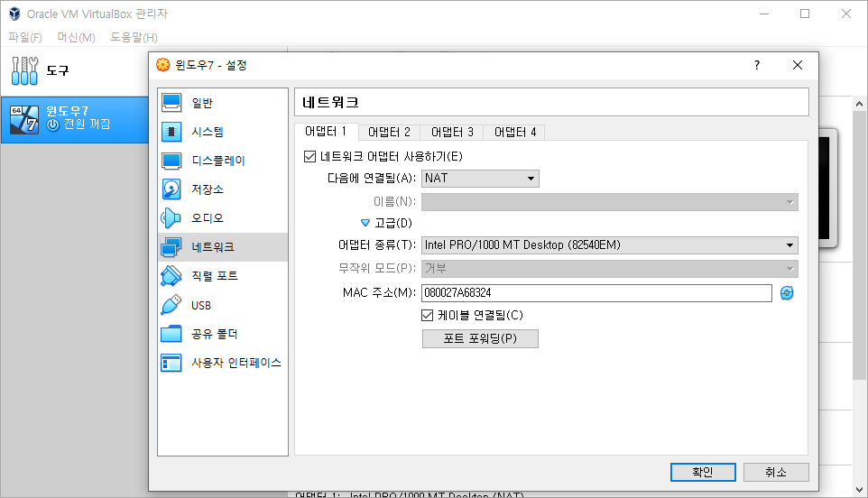This screenshot has width=868, height=498.
Task: Select the USB plug icon
Action: tap(171, 305)
